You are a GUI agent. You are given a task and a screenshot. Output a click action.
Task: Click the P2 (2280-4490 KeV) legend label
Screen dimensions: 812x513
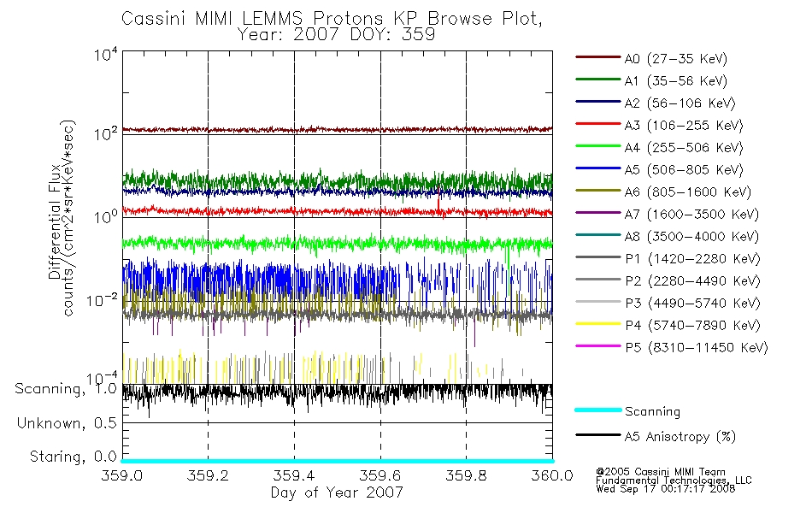692,281
